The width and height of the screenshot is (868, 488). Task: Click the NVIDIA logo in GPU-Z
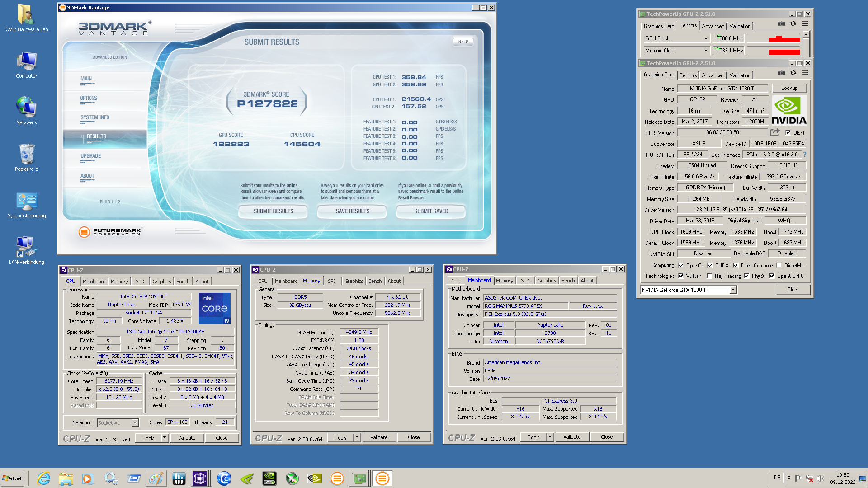point(789,110)
